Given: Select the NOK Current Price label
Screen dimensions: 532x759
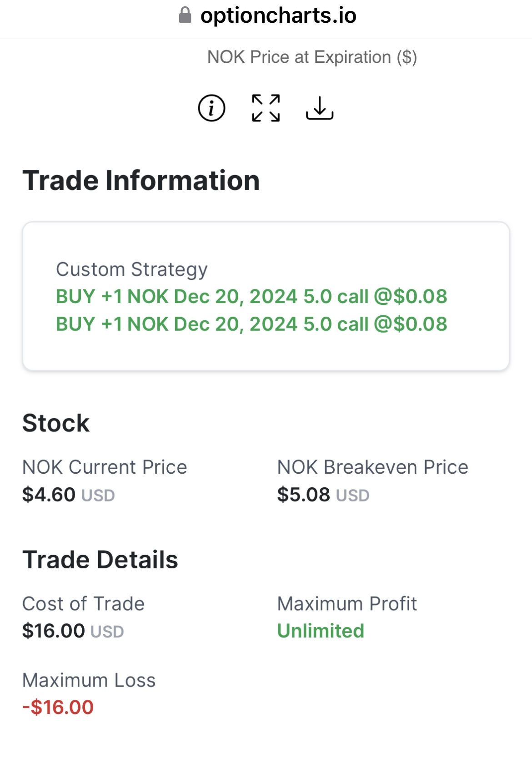Looking at the screenshot, I should pyautogui.click(x=105, y=467).
